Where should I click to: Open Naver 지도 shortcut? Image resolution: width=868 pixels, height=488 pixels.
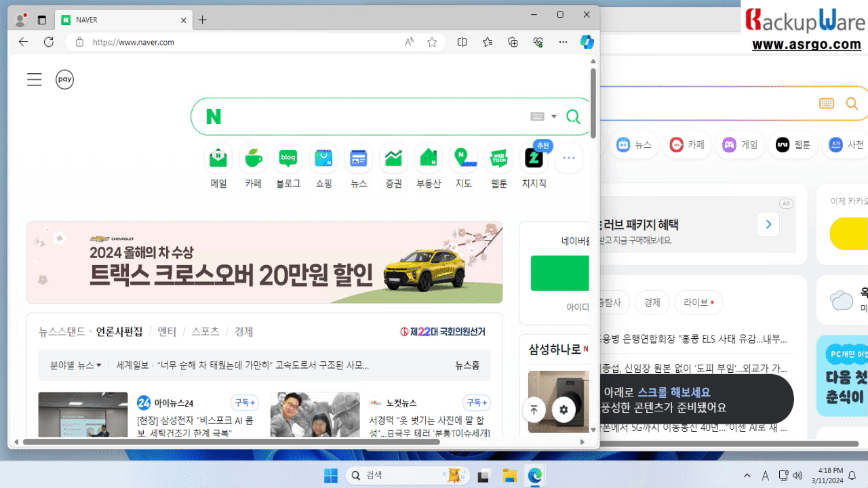coord(464,166)
